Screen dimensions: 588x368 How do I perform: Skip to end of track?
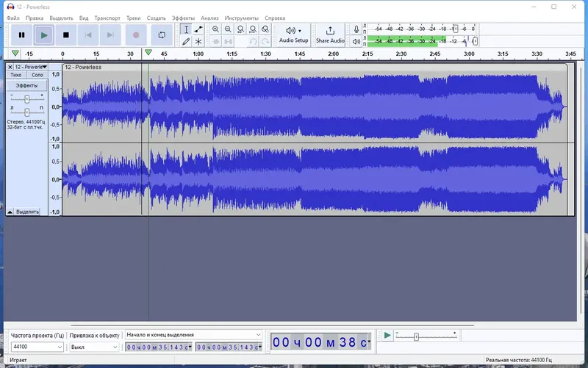pos(110,35)
